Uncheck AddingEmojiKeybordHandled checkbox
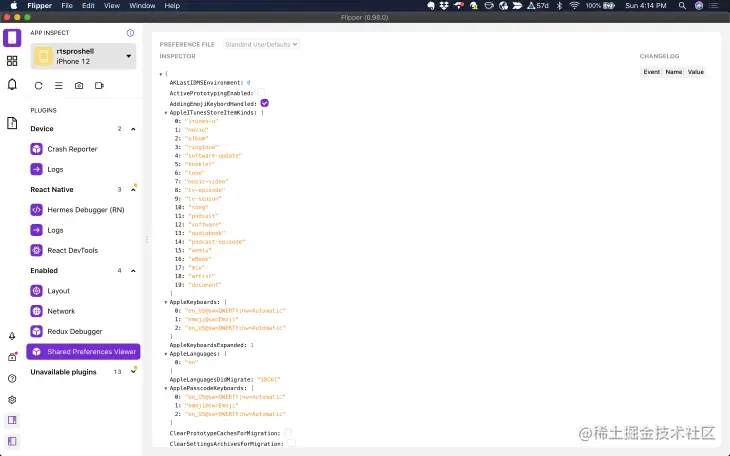Screen dimensions: 730x456 coord(264,103)
